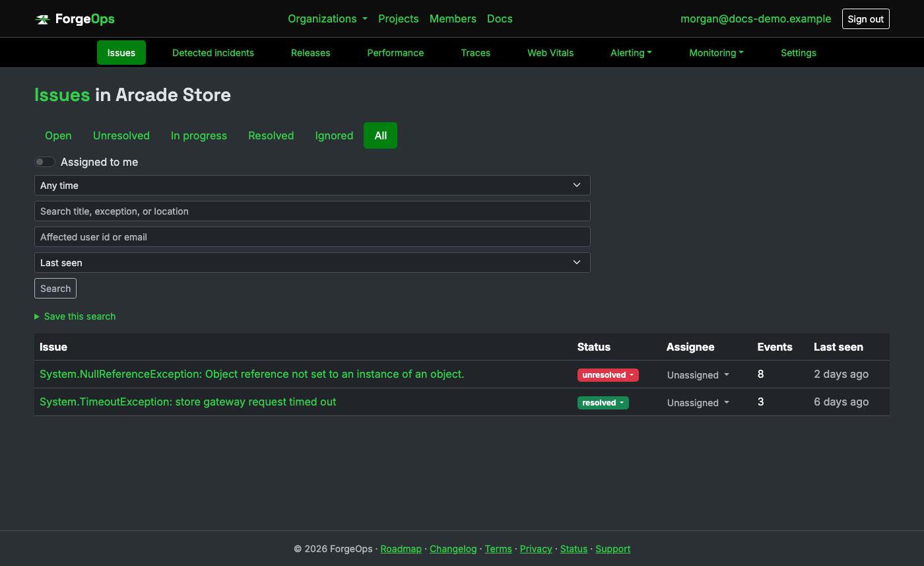The height and width of the screenshot is (566, 924).
Task: Select the Unresolved filter tab
Action: (121, 135)
